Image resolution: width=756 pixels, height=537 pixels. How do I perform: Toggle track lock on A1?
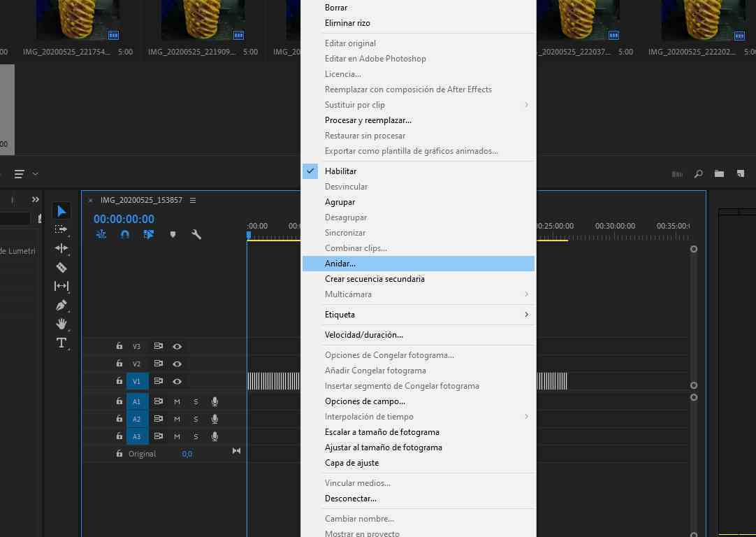click(x=119, y=401)
